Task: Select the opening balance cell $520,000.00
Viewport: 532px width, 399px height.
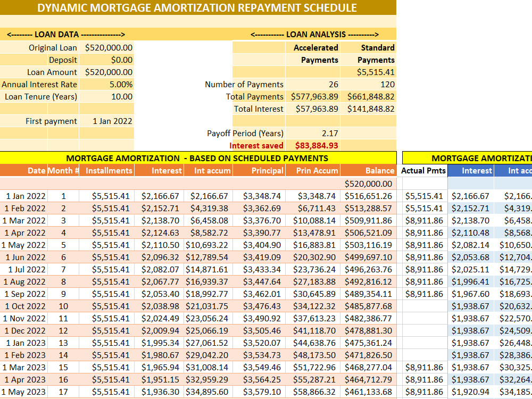Action: 368,184
